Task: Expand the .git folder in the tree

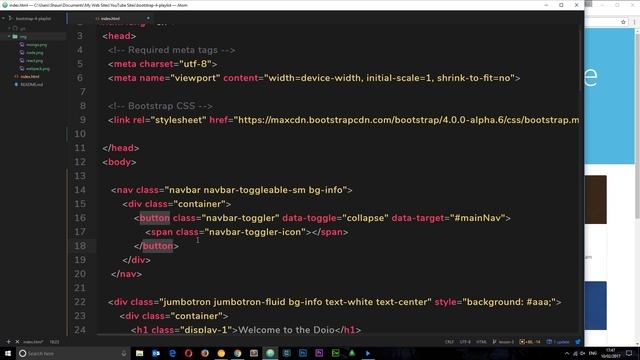Action: tap(9, 29)
